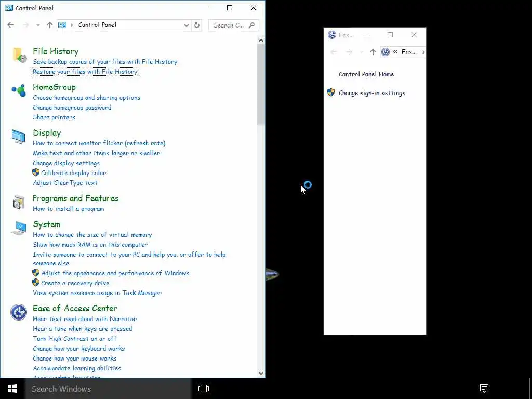Click the Ease of Access window title icon

pyautogui.click(x=332, y=35)
